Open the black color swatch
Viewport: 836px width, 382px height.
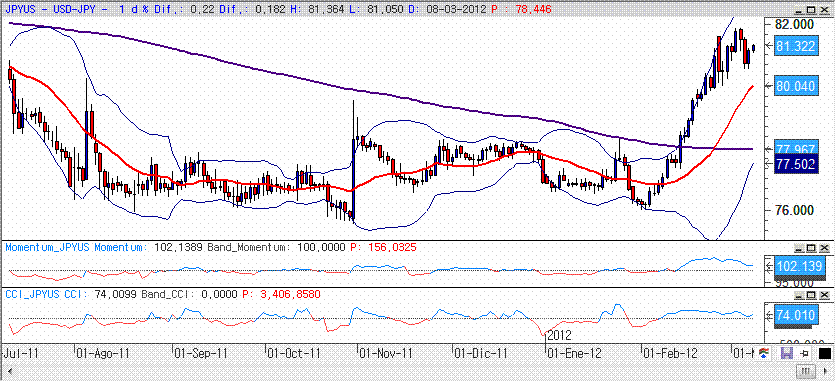[824, 353]
